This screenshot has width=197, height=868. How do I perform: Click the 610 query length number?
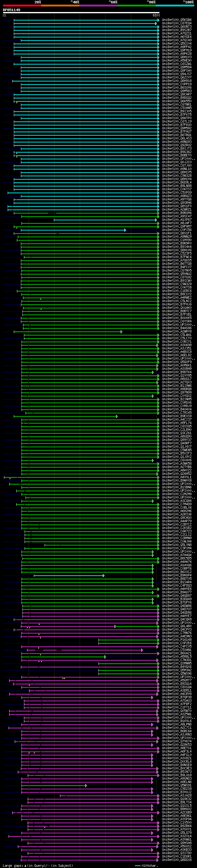155,15
